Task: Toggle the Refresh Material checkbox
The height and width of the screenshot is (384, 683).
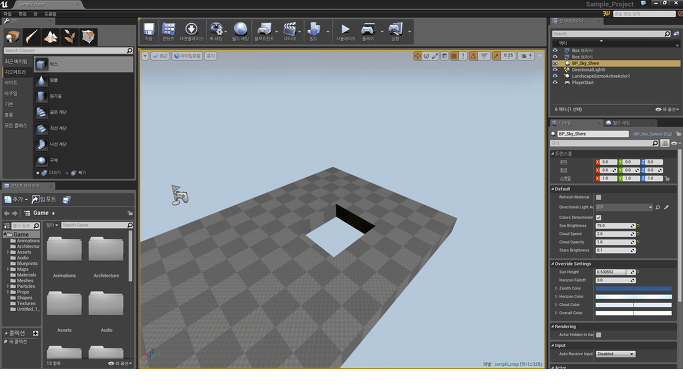Action: tap(598, 197)
